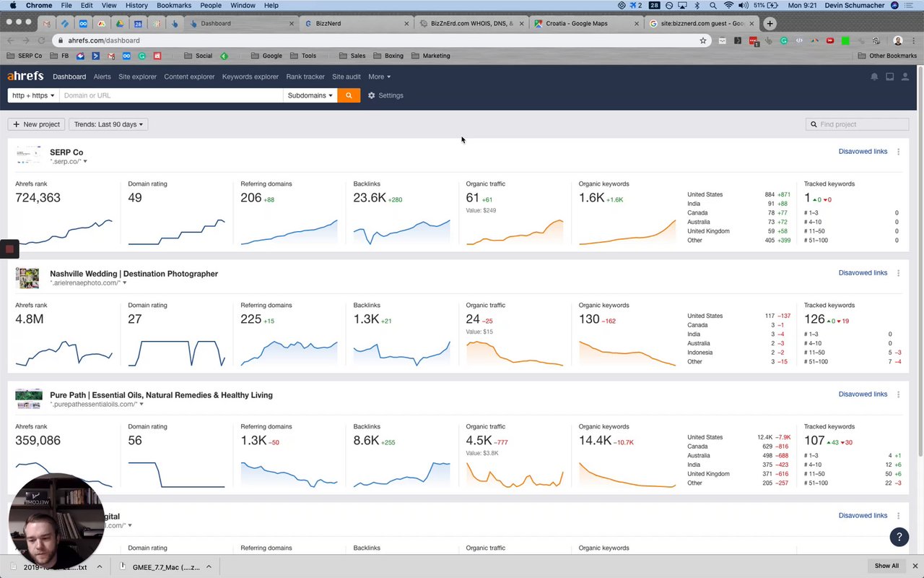Go to Rank tracker
924x578 pixels.
coord(305,77)
